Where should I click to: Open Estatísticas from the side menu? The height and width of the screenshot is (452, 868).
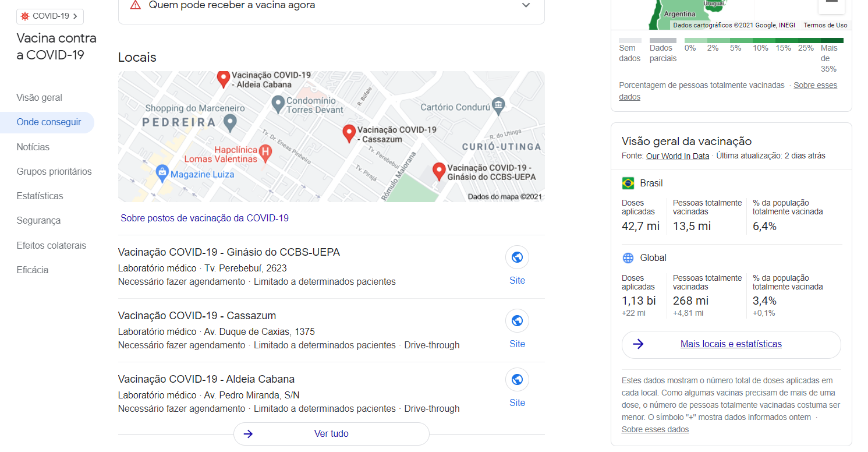pos(40,196)
